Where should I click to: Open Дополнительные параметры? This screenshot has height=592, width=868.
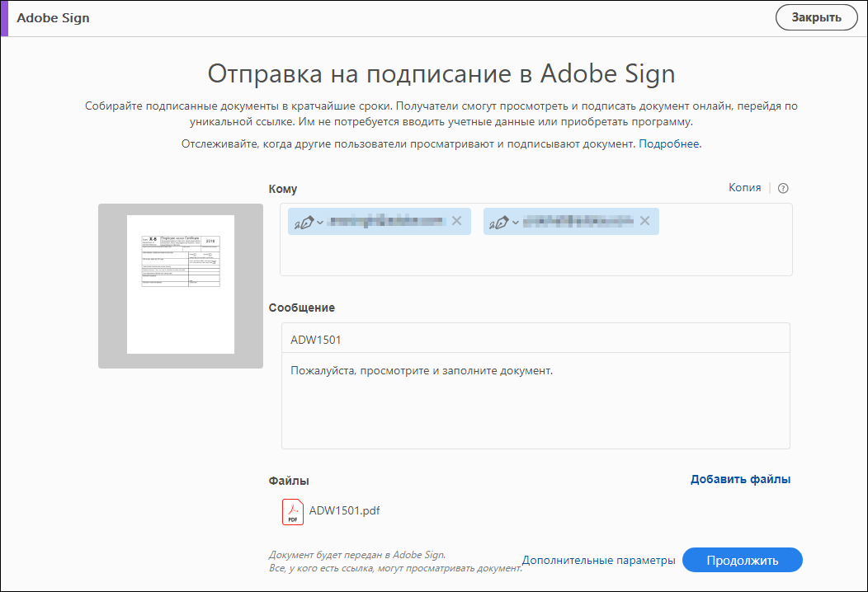pyautogui.click(x=598, y=561)
